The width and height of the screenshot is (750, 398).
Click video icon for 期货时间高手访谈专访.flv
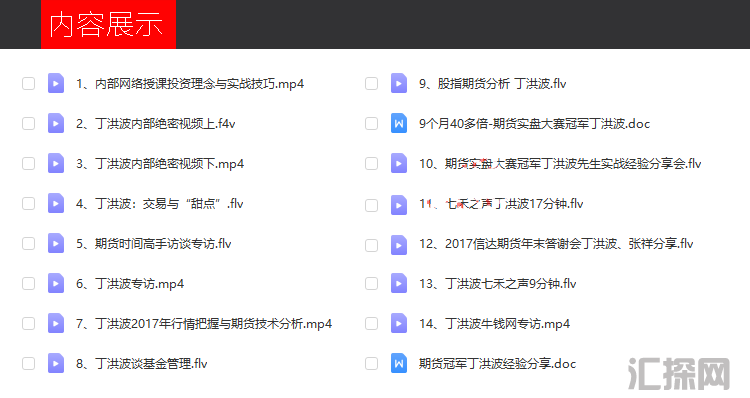coord(56,243)
